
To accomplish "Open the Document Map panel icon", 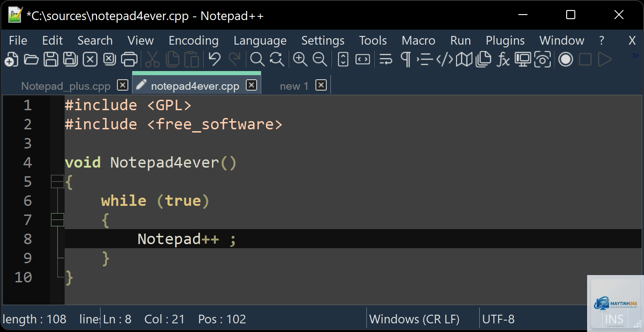I will (x=464, y=59).
